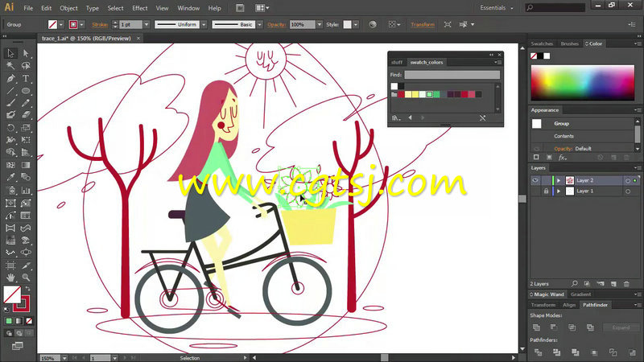The image size is (644, 362).
Task: Click red swatch in swatch_colors panel
Action: click(401, 94)
